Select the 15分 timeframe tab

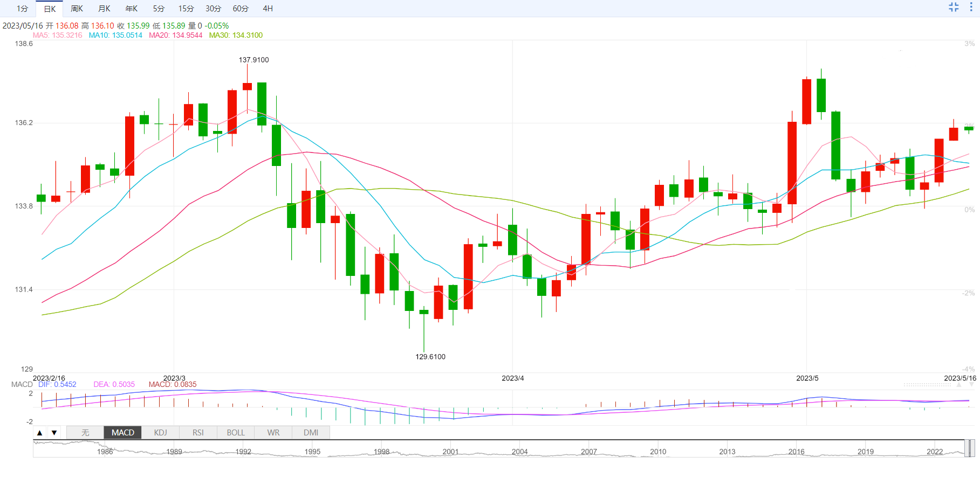[186, 9]
